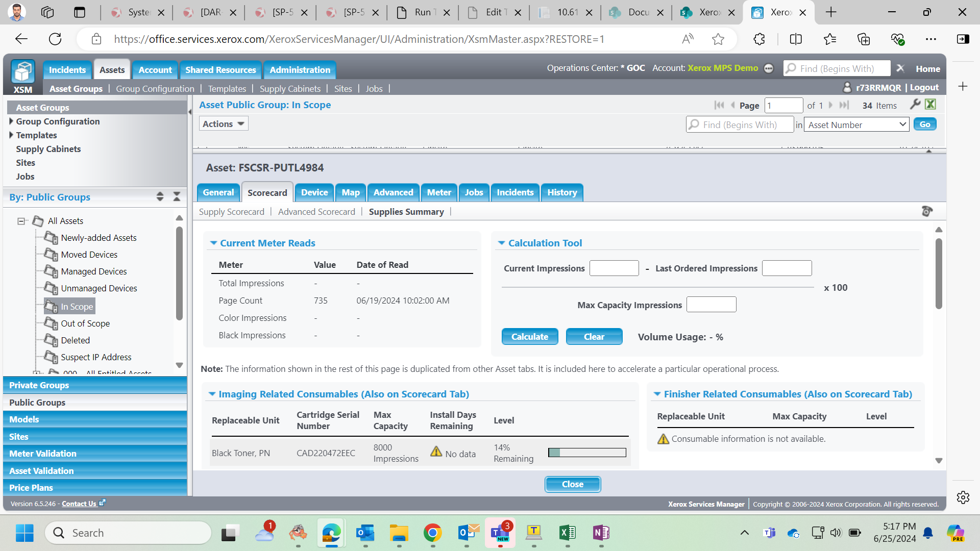980x551 pixels.
Task: Open Outlook from the Windows taskbar
Action: [x=365, y=533]
